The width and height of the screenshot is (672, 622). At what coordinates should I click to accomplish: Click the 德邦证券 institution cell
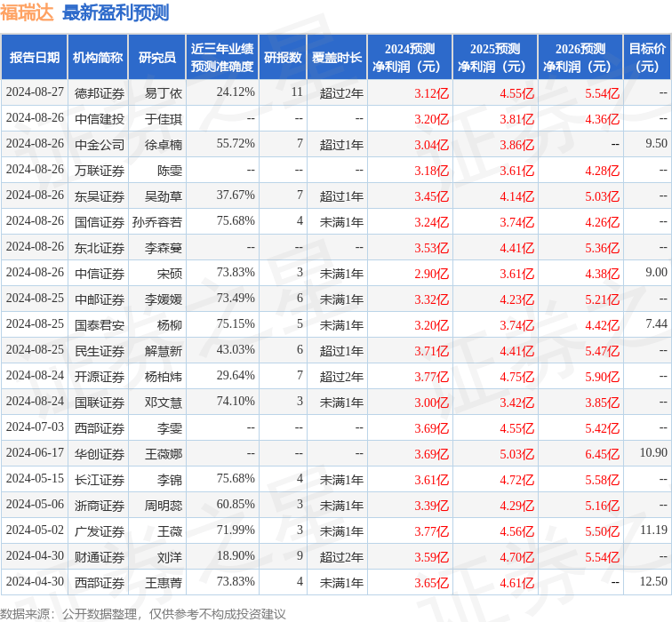[x=100, y=93]
